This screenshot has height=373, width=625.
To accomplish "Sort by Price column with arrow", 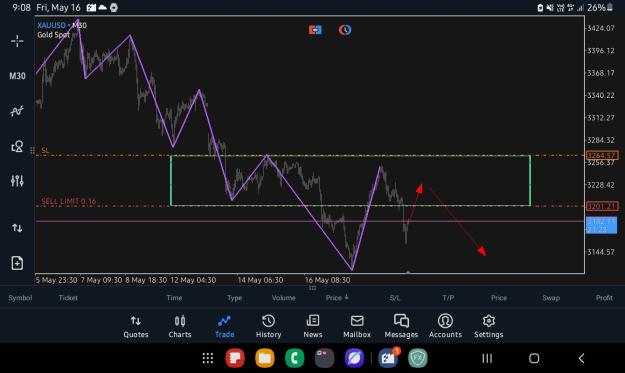I will tap(337, 298).
